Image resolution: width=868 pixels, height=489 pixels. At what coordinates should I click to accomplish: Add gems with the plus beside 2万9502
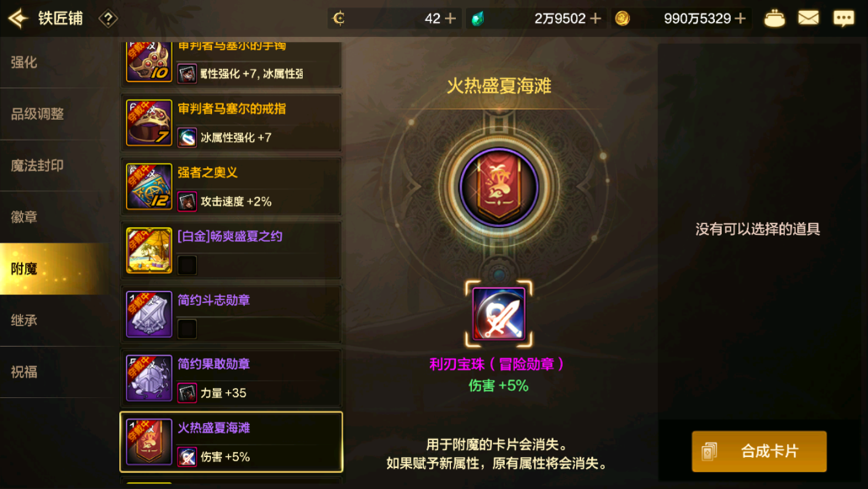coord(595,19)
